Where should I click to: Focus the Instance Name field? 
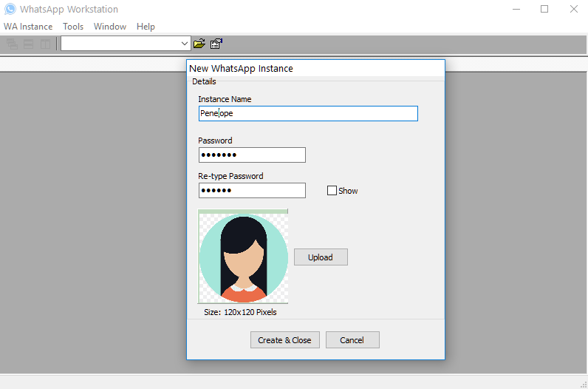[x=308, y=113]
